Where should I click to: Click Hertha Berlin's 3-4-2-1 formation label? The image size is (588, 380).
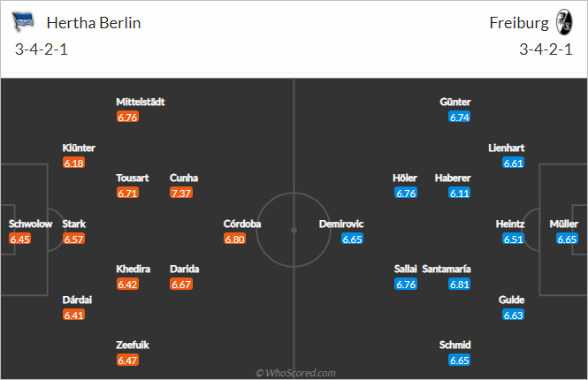tap(42, 49)
